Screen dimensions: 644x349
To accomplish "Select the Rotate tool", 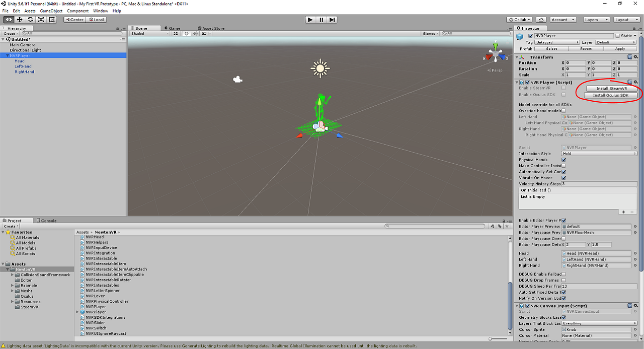I will (x=30, y=19).
